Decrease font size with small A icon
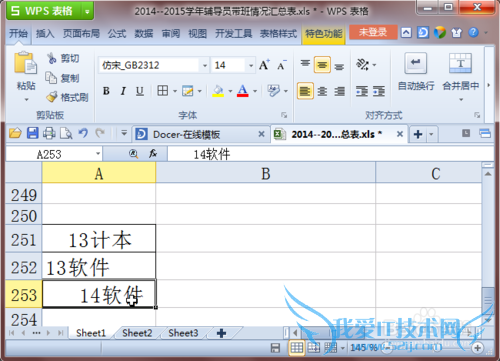Screen dimensions: 500x361 [x=282, y=65]
